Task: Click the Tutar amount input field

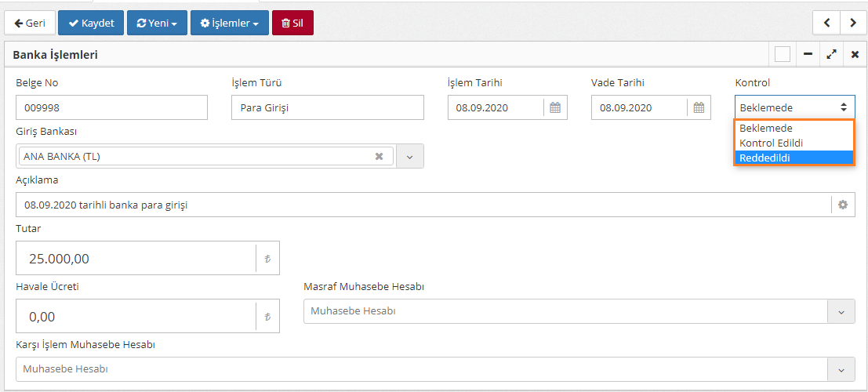Action: [136, 258]
